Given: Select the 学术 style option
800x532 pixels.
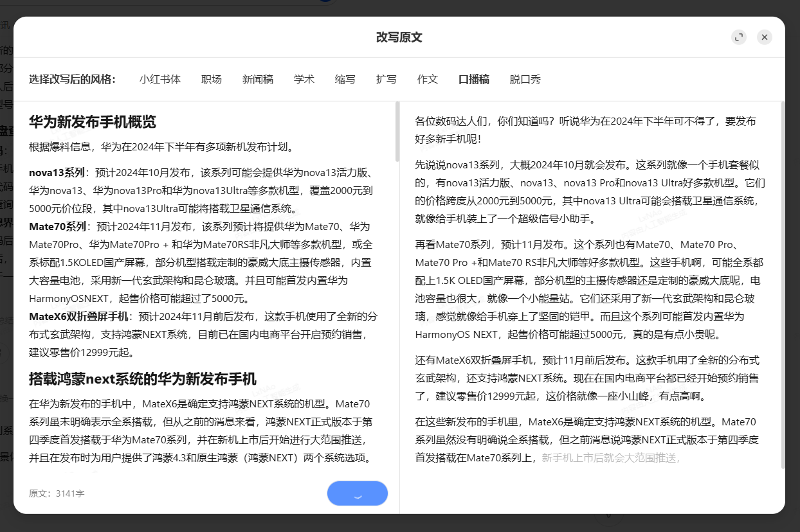Looking at the screenshot, I should [x=304, y=79].
